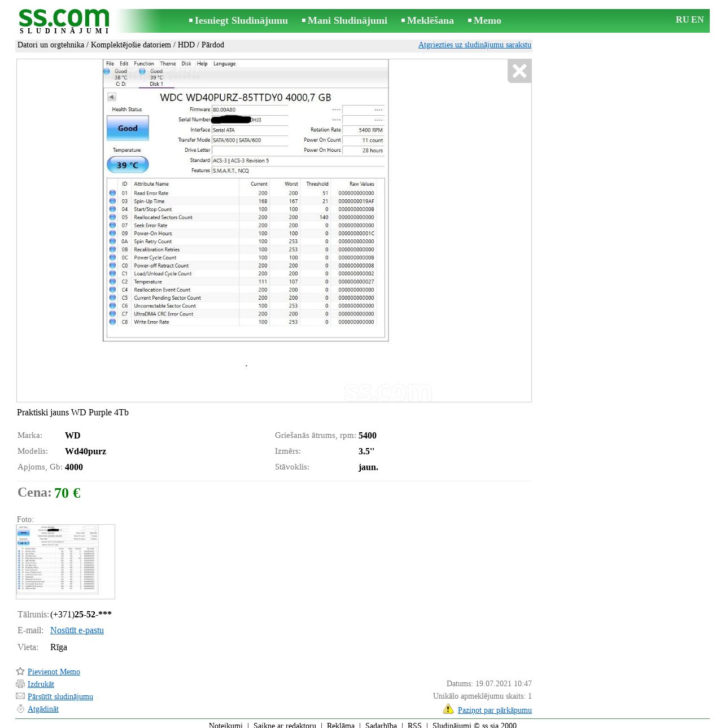
Task: Click the Foto thumbnail image
Action: coord(65,562)
